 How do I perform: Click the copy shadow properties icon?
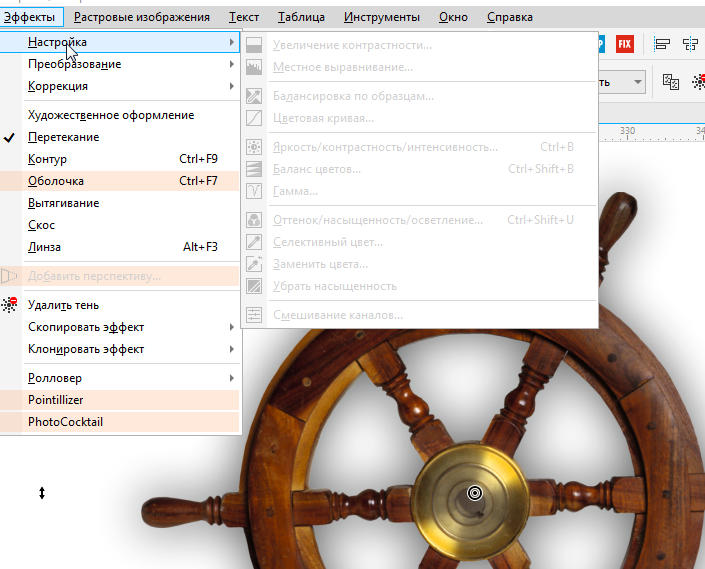(670, 82)
